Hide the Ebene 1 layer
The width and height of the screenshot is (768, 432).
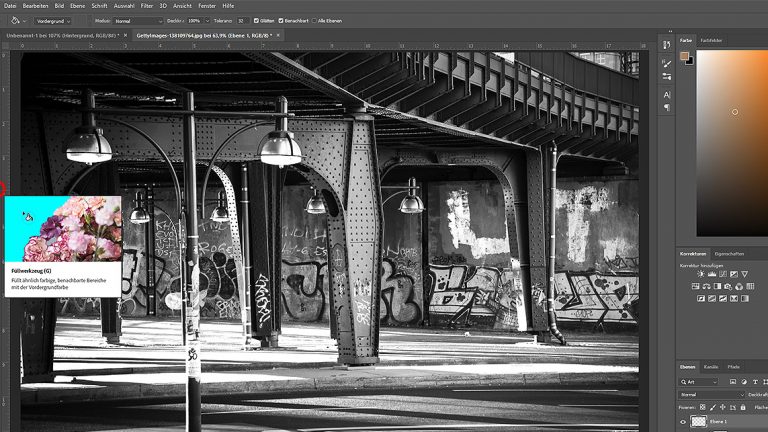tap(684, 422)
